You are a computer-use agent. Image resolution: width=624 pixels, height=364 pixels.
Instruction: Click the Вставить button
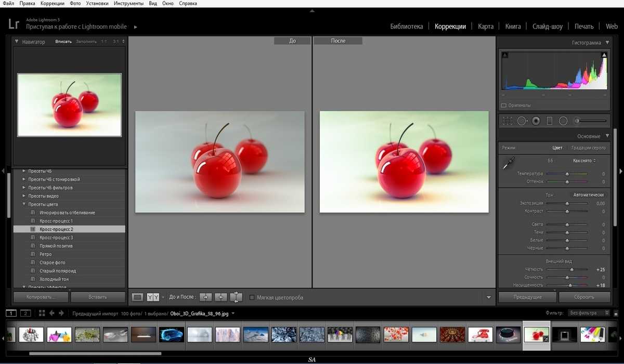coord(98,297)
